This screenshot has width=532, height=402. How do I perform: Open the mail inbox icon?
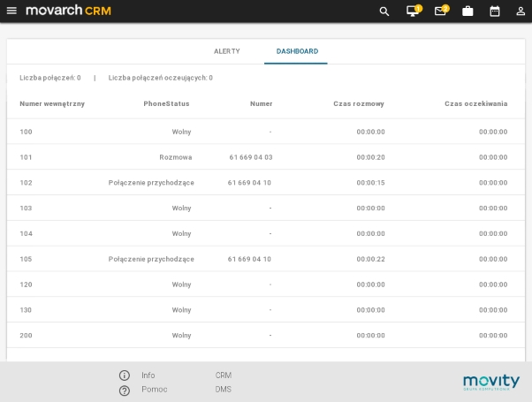click(440, 11)
